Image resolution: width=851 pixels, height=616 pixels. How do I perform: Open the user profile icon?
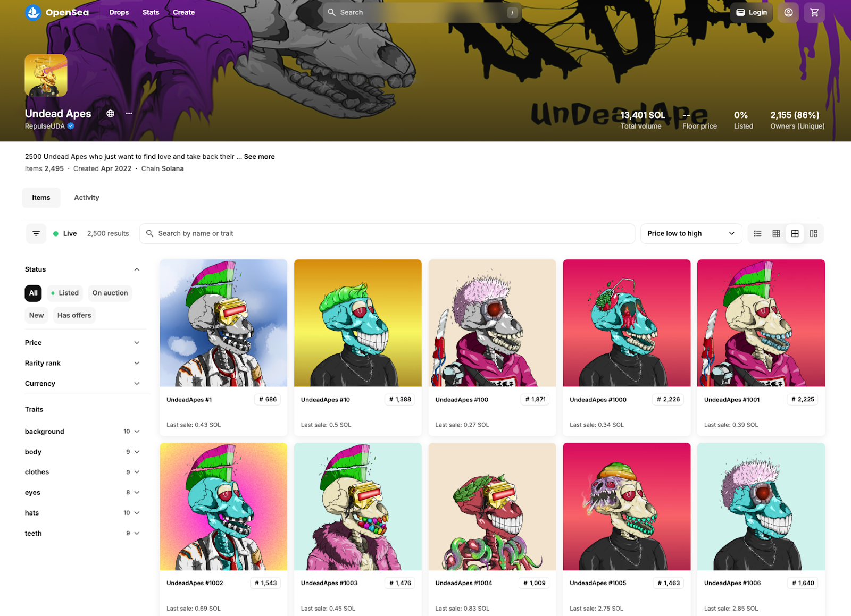coord(788,12)
